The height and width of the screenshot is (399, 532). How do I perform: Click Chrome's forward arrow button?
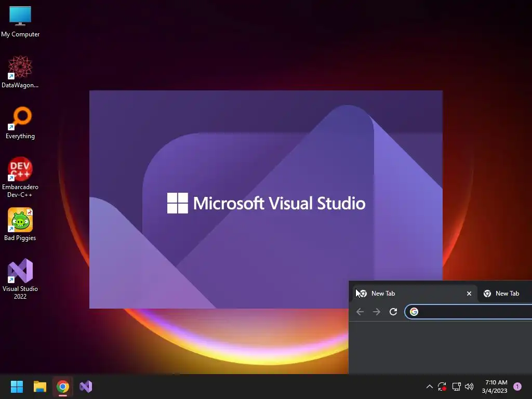pyautogui.click(x=377, y=312)
